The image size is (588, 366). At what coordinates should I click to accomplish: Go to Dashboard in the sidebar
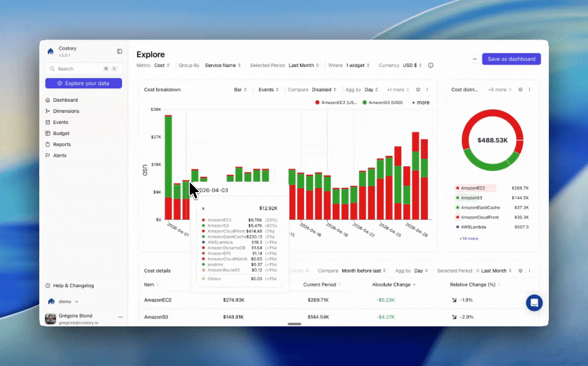(65, 100)
